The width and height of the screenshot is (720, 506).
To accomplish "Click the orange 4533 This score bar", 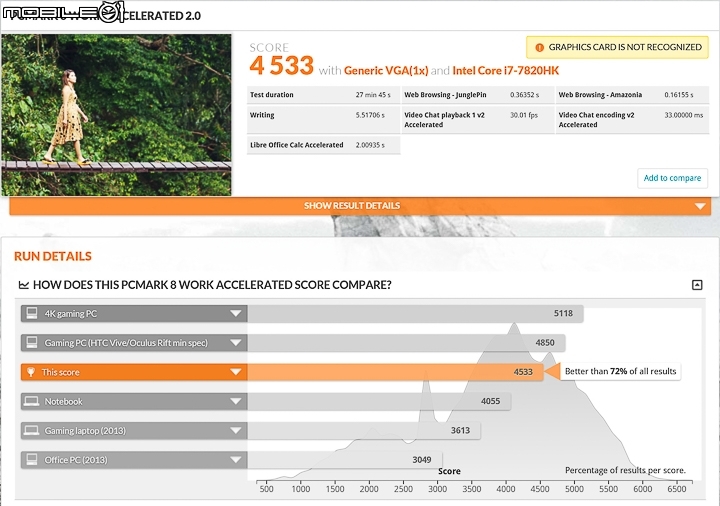I will click(395, 372).
